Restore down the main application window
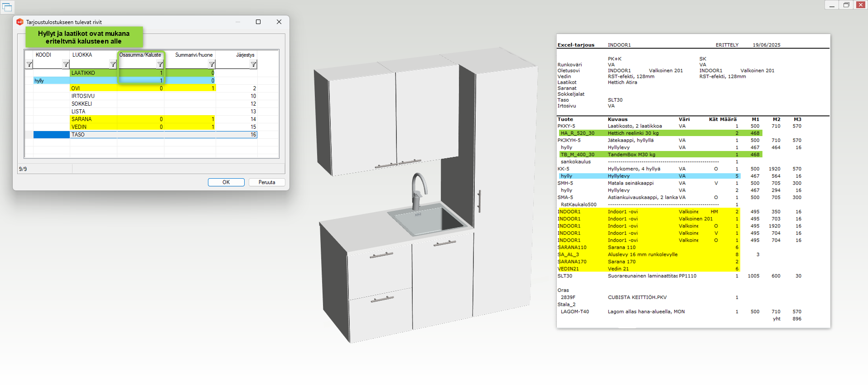 (x=846, y=5)
